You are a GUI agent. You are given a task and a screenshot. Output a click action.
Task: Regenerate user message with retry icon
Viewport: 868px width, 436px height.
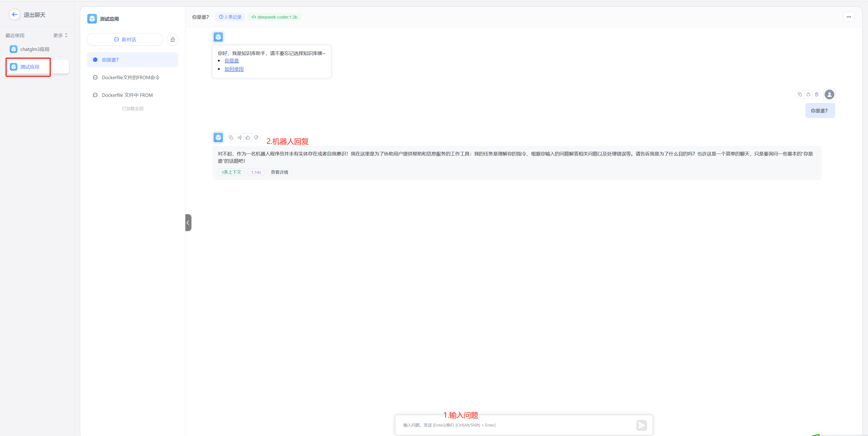point(808,94)
